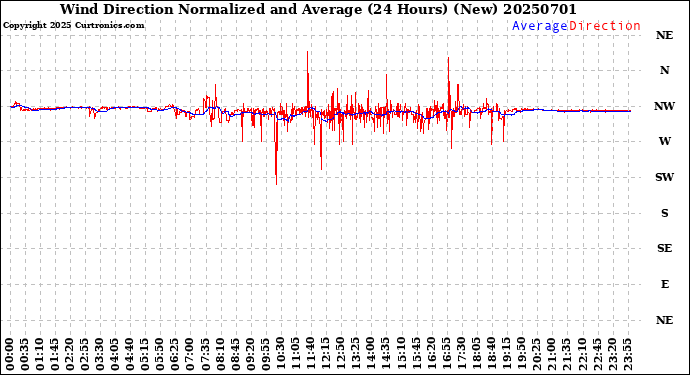Select the N label on the direction axis
Screen dimensions: 690x375
pyautogui.click(x=664, y=70)
